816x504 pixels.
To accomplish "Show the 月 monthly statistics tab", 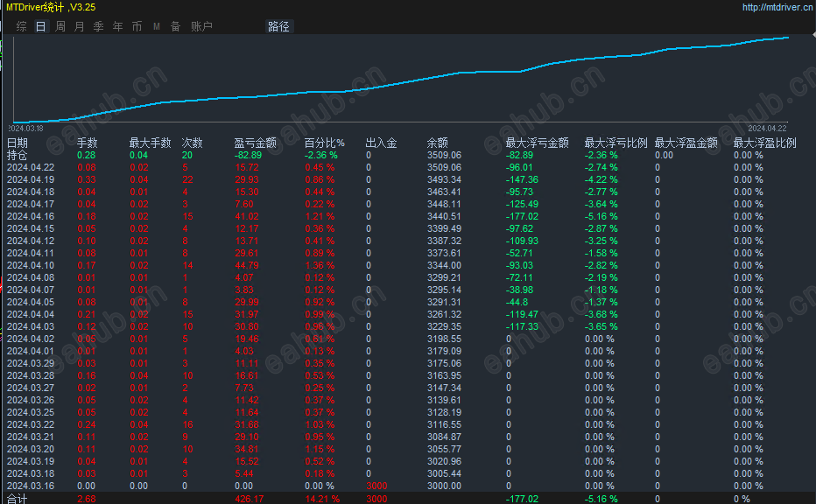I will (x=79, y=26).
